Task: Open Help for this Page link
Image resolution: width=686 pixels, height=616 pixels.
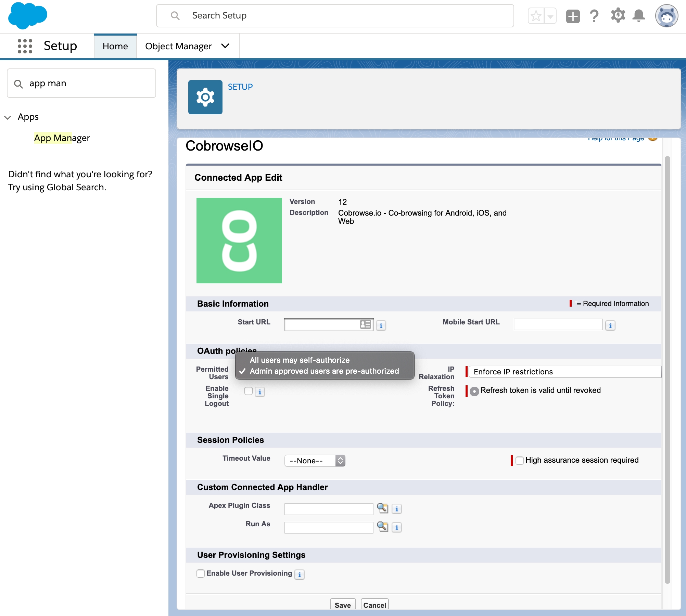Action: tap(616, 139)
